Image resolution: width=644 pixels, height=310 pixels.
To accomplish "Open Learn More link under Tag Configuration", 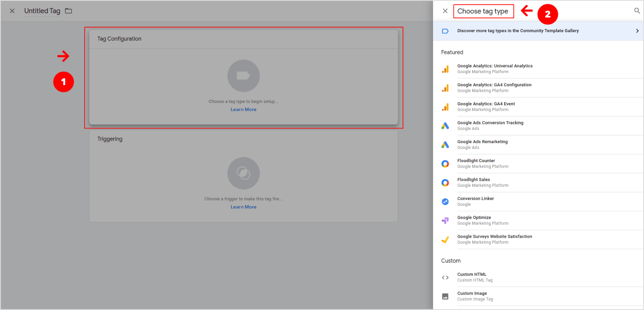I will (243, 110).
